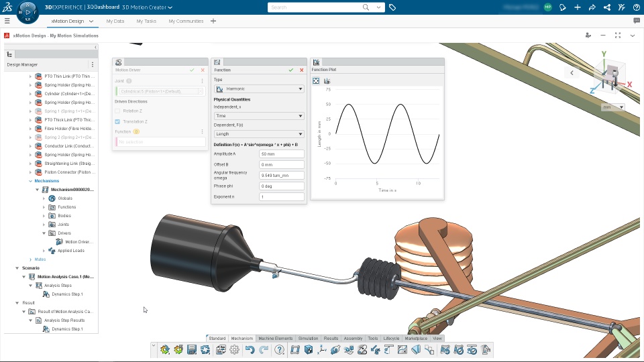
Task: Open the My Data tab
Action: pos(115,21)
